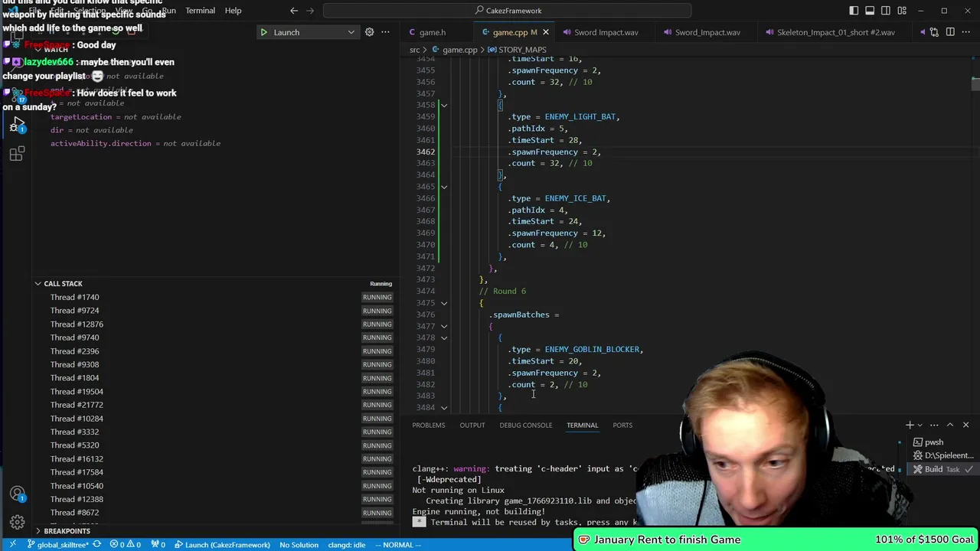This screenshot has width=980, height=551.
Task: Click CakezFramework command center search
Action: (x=507, y=11)
